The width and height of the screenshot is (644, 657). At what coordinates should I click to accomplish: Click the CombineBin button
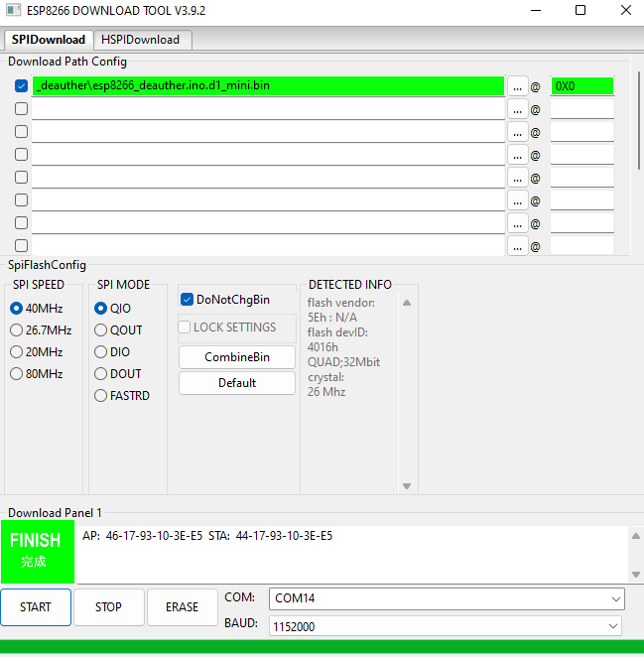tap(237, 357)
